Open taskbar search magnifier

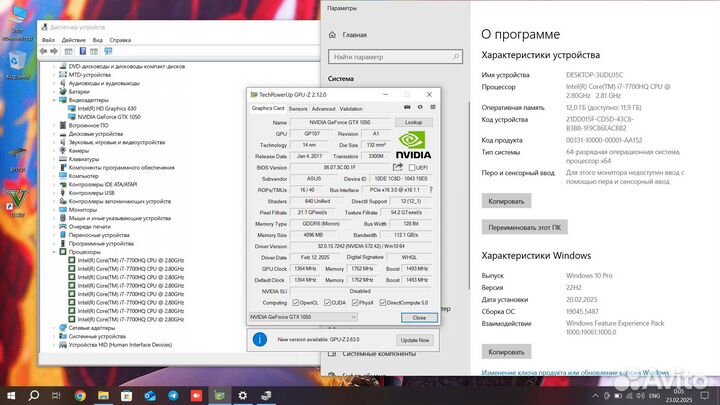coord(34,395)
